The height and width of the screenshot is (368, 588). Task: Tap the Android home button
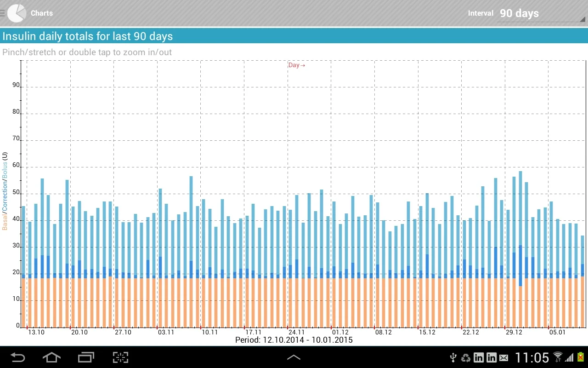(51, 357)
